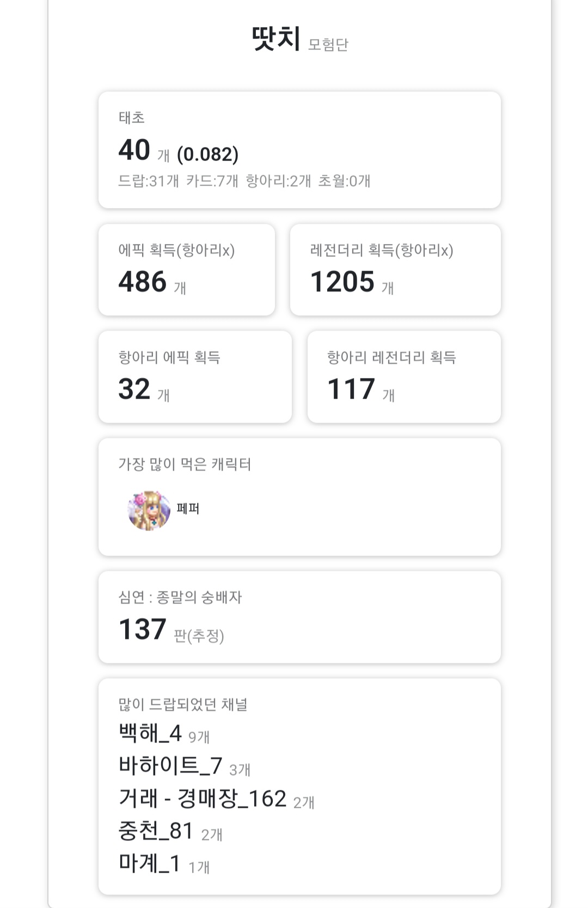
Task: Open the 에픽 획득(항아리x) card
Action: (x=186, y=270)
